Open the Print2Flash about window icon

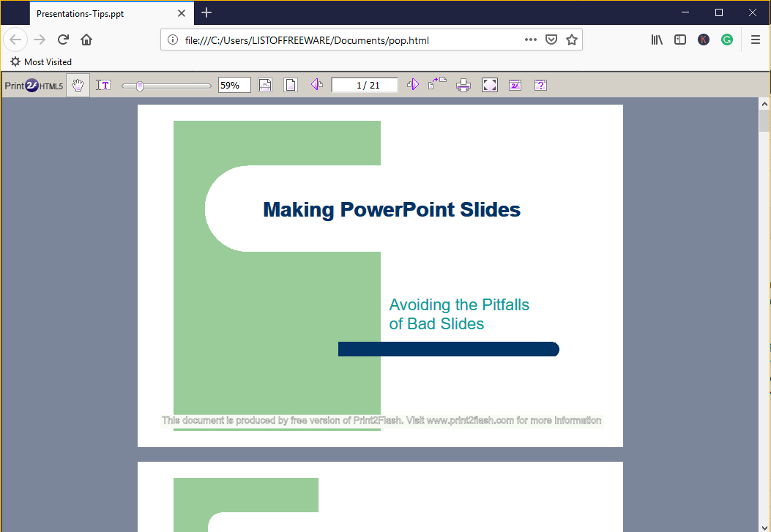(515, 86)
